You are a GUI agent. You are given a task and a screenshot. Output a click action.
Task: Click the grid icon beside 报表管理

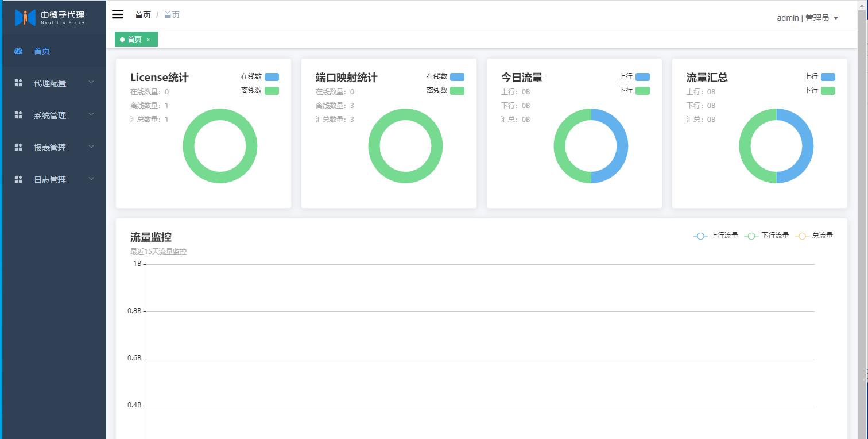coord(18,148)
